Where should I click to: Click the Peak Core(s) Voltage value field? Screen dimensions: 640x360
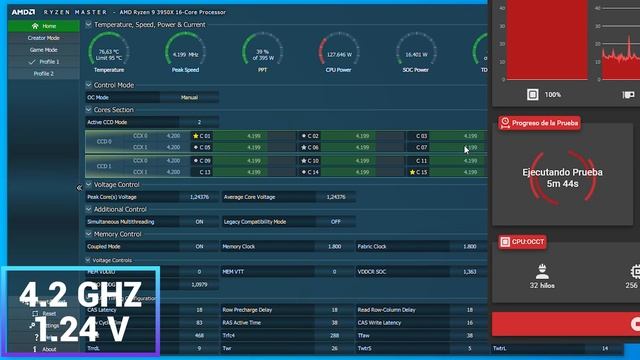pyautogui.click(x=199, y=197)
